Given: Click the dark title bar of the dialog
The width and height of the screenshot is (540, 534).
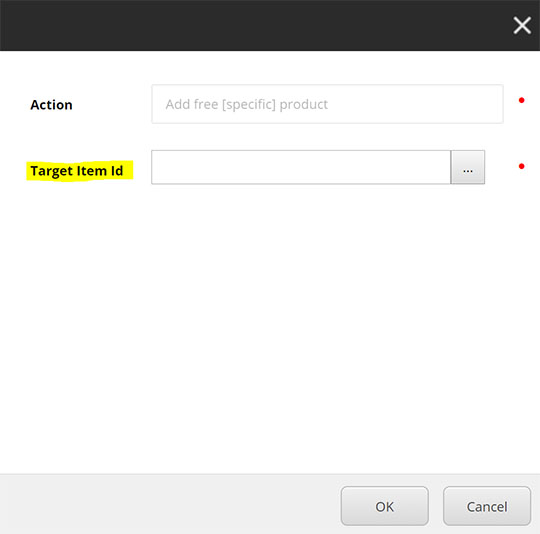Looking at the screenshot, I should click(x=255, y=25).
